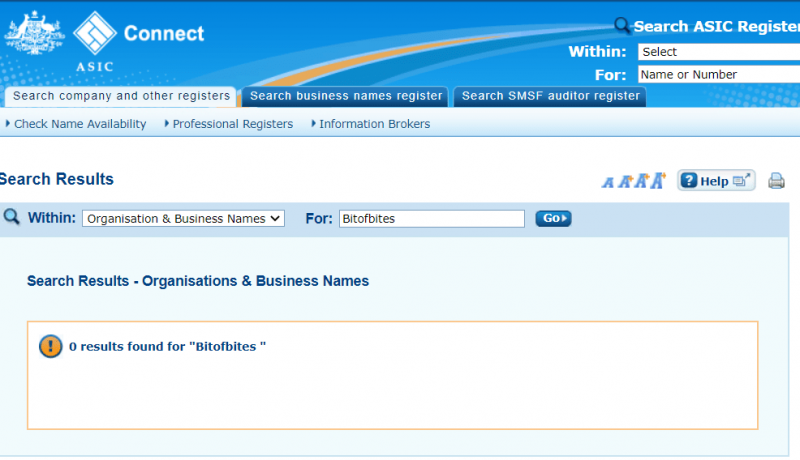Select the third font size A icon
This screenshot has width=800, height=460.
pyautogui.click(x=641, y=181)
